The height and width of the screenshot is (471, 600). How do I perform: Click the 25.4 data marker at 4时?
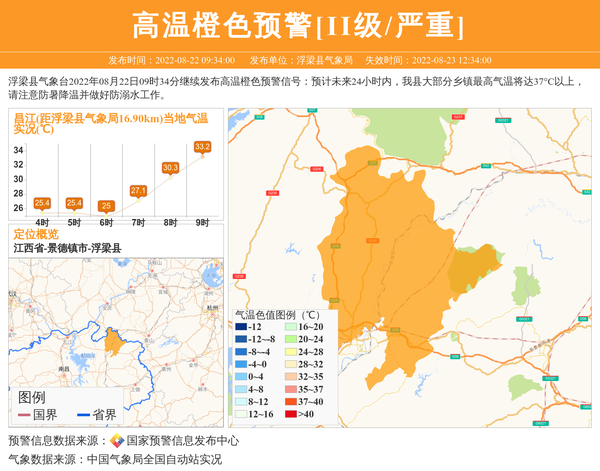tap(42, 203)
